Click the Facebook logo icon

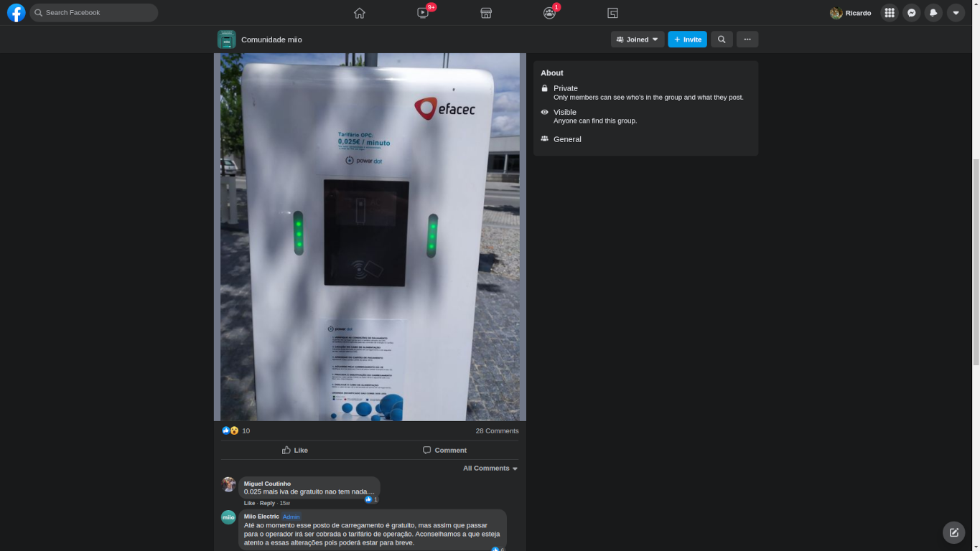click(x=16, y=13)
